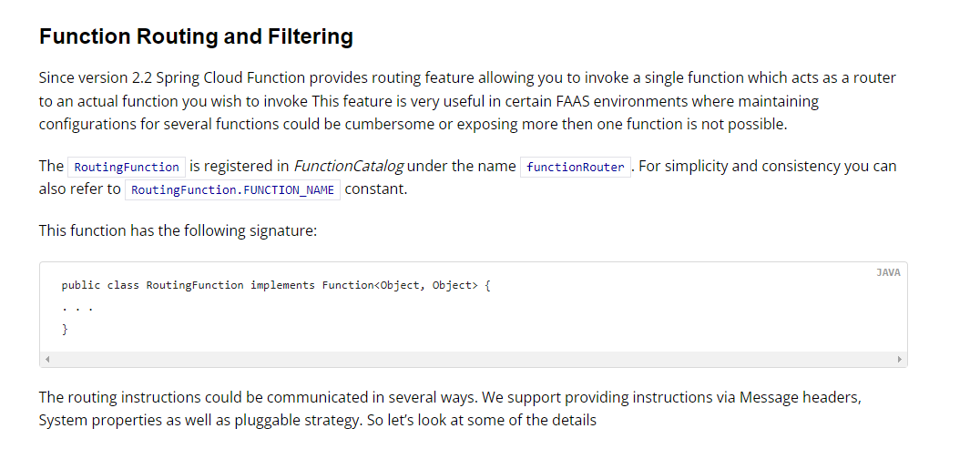Image resolution: width=980 pixels, height=449 pixels.
Task: Click 'This function has the following signature' text
Action: pyautogui.click(x=178, y=230)
